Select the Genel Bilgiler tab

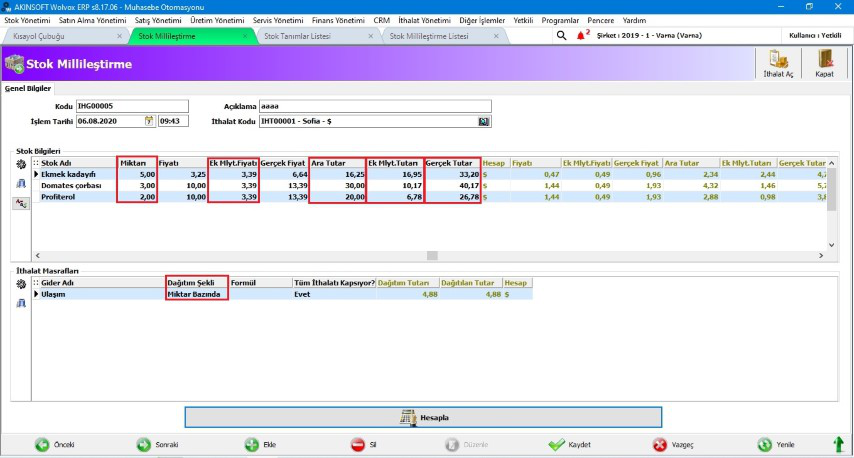28,88
